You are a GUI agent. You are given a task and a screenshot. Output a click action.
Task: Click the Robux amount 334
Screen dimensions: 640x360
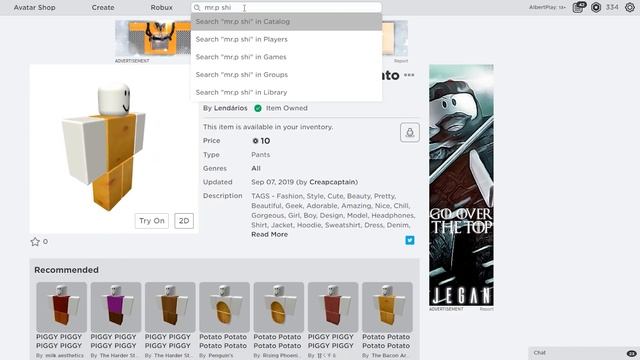[x=612, y=7]
